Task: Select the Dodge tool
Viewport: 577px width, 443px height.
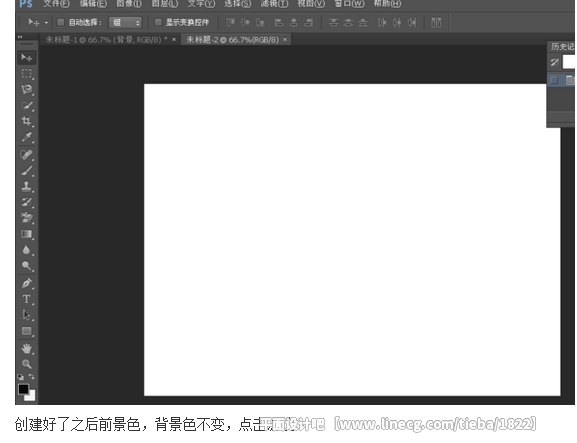Action: (26, 266)
